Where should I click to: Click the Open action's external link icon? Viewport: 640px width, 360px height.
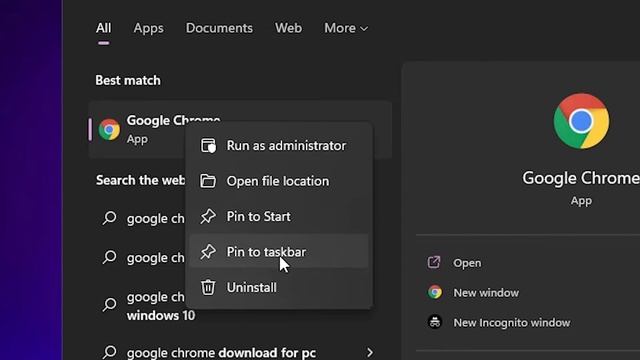(434, 262)
